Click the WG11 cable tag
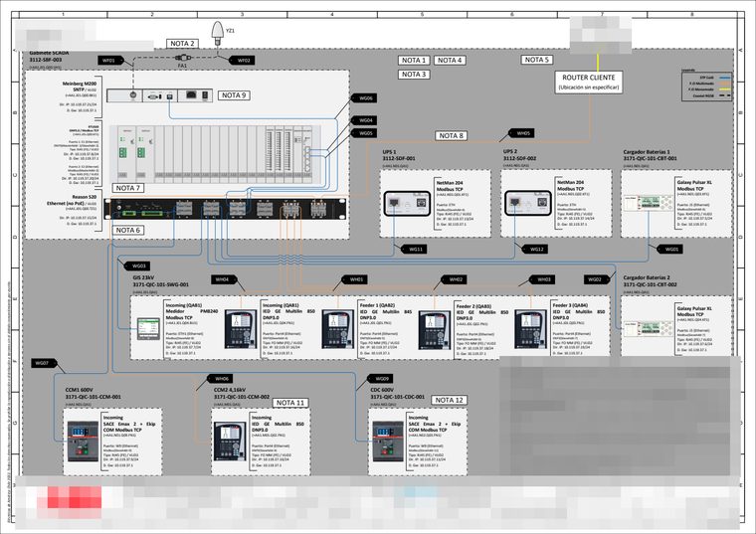The height and width of the screenshot is (534, 756). tap(416, 250)
